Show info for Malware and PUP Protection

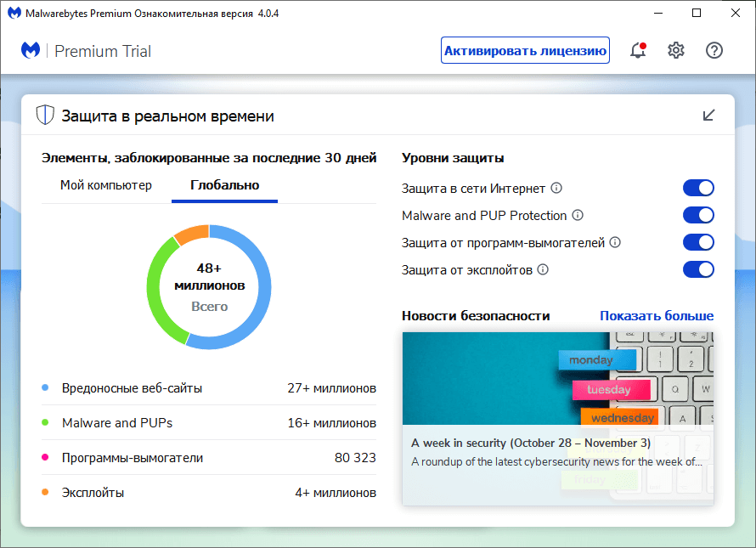tap(578, 215)
